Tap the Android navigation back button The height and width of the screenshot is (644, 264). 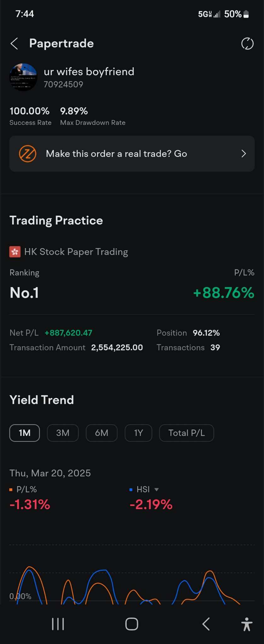pos(206,624)
